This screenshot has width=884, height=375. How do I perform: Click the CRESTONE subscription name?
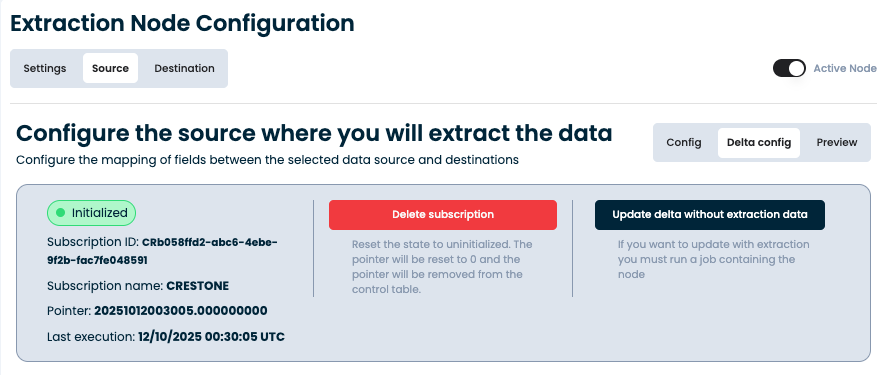pos(198,286)
